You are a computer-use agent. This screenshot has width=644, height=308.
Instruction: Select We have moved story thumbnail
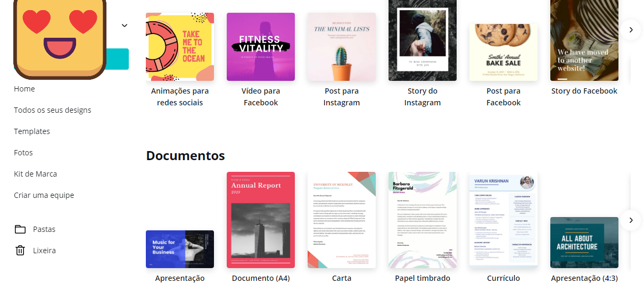[x=584, y=40]
